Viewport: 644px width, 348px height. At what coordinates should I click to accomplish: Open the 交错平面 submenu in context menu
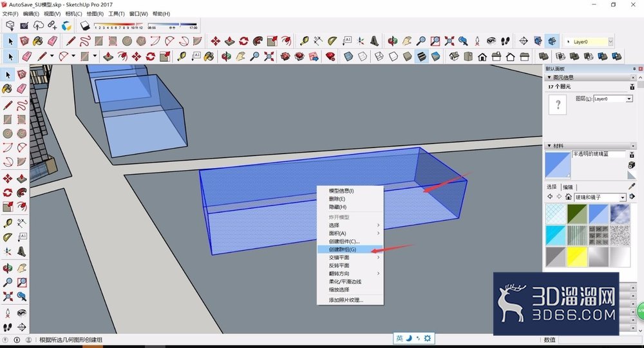pos(350,257)
